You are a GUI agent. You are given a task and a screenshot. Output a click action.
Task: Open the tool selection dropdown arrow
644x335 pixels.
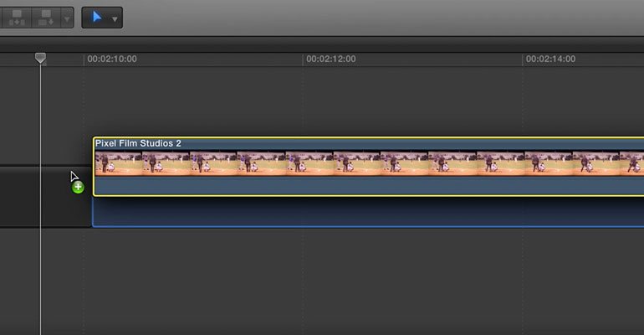[x=115, y=19]
